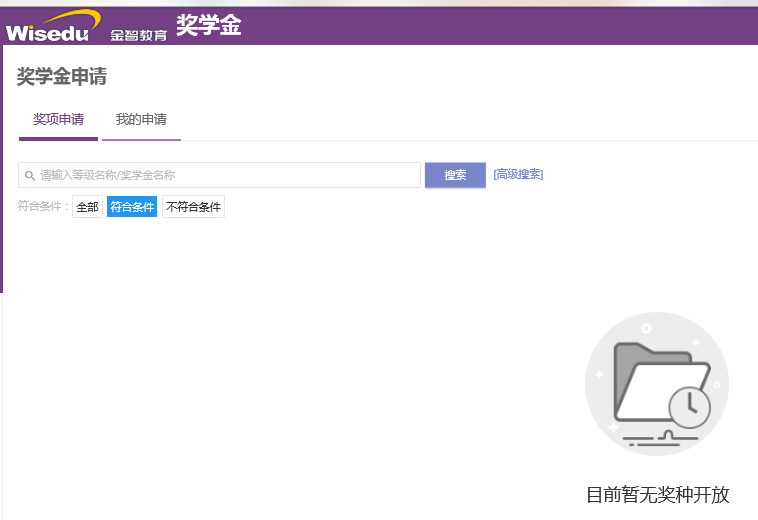Click the 奖学金 title in the header
This screenshot has height=520, width=758.
coord(208,25)
